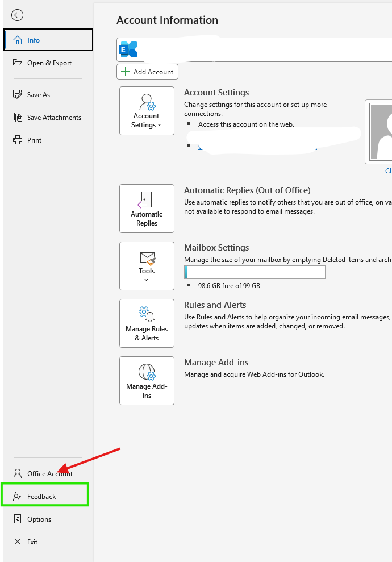This screenshot has width=392, height=562.
Task: Select the Info home icon
Action: click(18, 40)
